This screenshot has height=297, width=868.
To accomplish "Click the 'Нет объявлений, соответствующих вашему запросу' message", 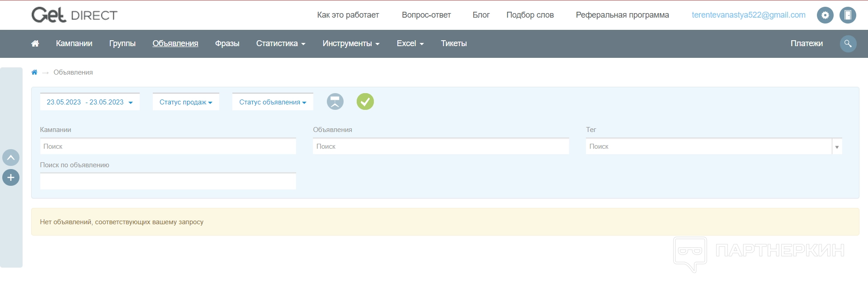I will coord(122,222).
